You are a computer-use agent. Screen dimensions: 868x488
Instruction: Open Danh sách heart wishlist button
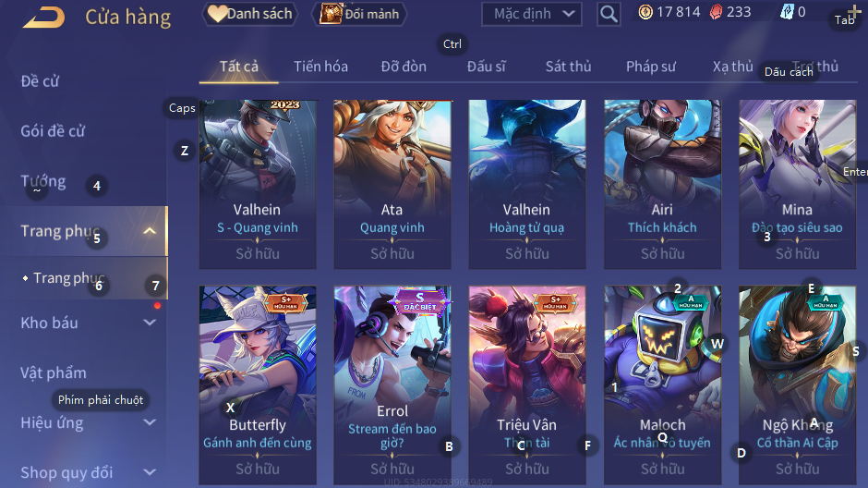click(x=250, y=14)
